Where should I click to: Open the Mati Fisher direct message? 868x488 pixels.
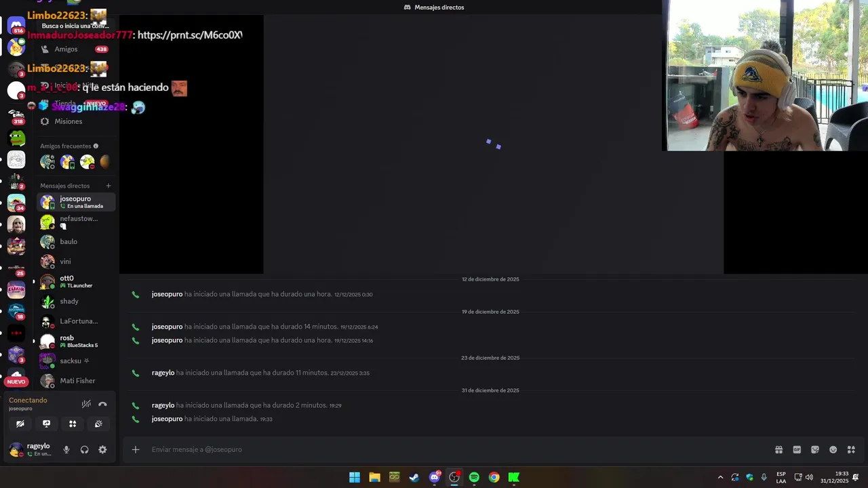75,381
